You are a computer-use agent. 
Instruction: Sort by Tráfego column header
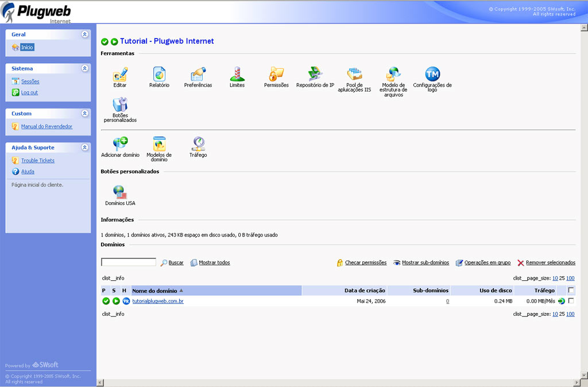(544, 291)
